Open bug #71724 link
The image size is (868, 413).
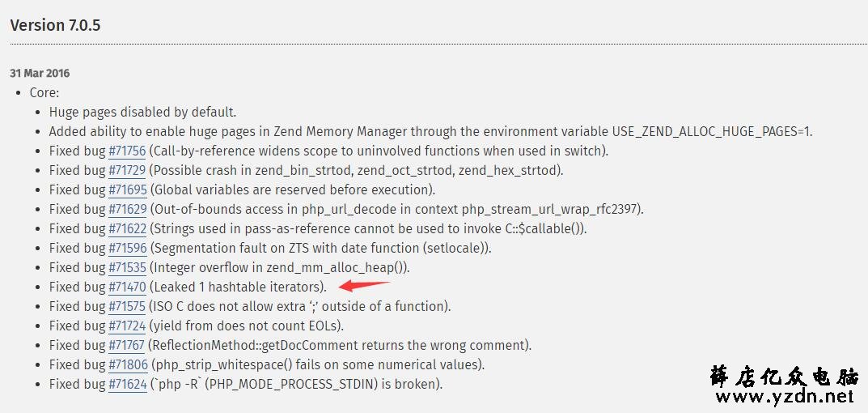click(x=127, y=326)
